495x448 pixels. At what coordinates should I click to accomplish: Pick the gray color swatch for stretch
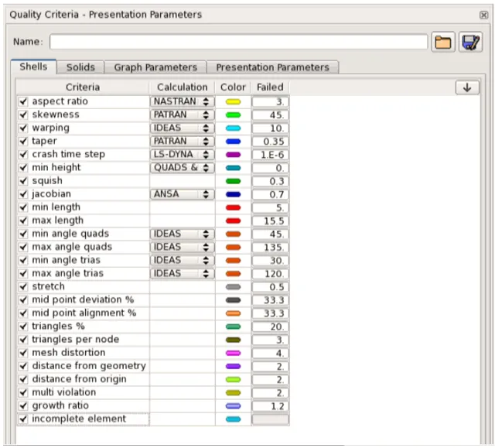click(234, 287)
